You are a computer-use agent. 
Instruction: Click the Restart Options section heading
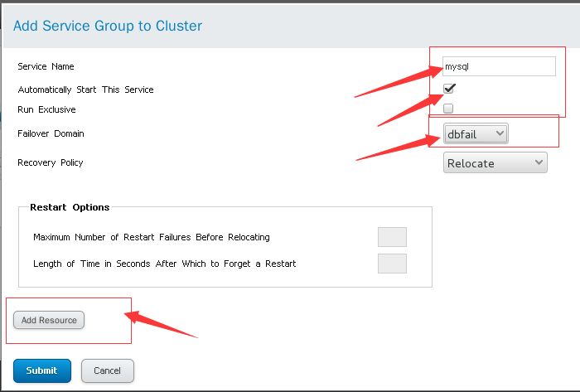pos(70,207)
